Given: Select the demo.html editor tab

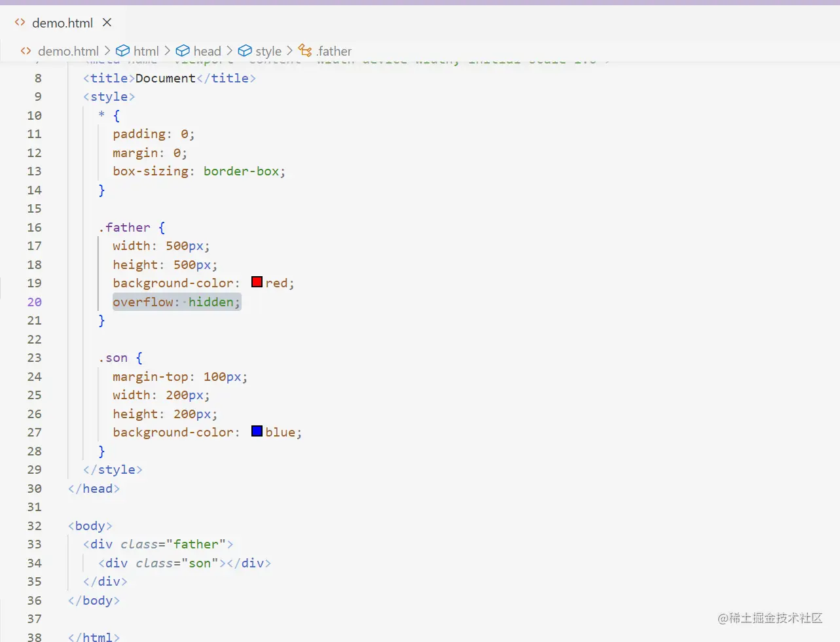Looking at the screenshot, I should pos(63,23).
